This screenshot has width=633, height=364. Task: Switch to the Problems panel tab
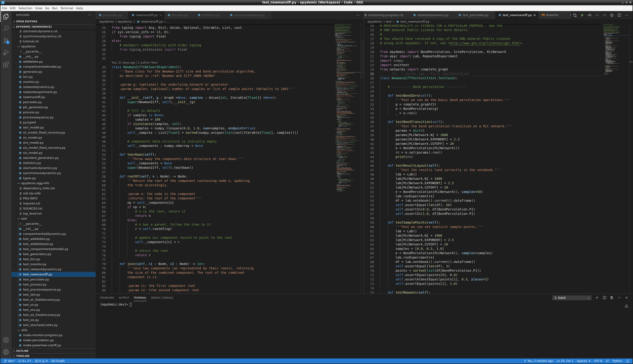click(x=107, y=298)
